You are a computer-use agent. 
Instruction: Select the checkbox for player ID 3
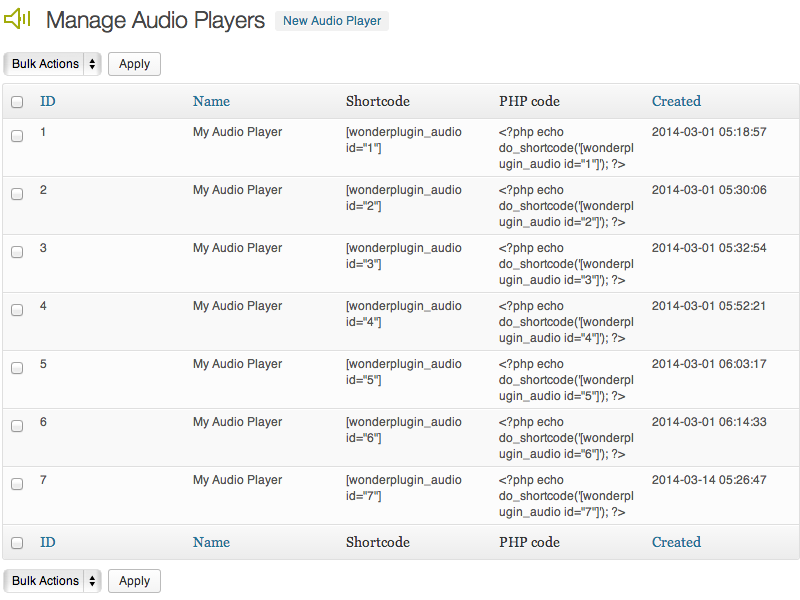click(17, 252)
